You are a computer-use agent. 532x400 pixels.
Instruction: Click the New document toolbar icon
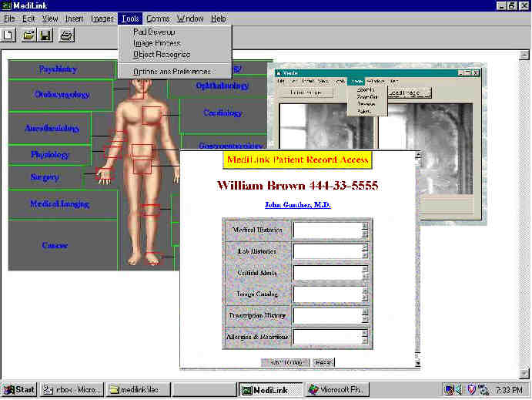tap(8, 35)
